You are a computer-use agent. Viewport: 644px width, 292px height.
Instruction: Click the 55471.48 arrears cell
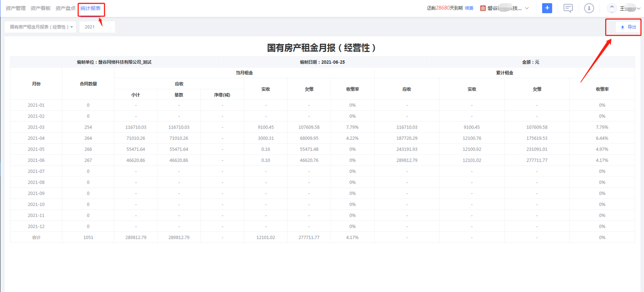309,149
